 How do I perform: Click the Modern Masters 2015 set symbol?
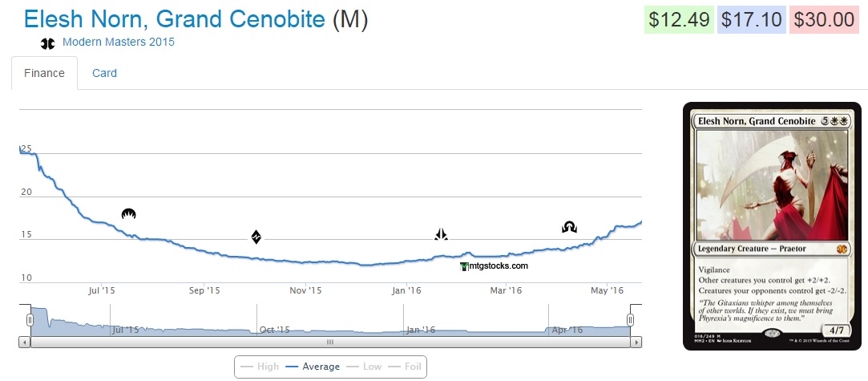(48, 43)
